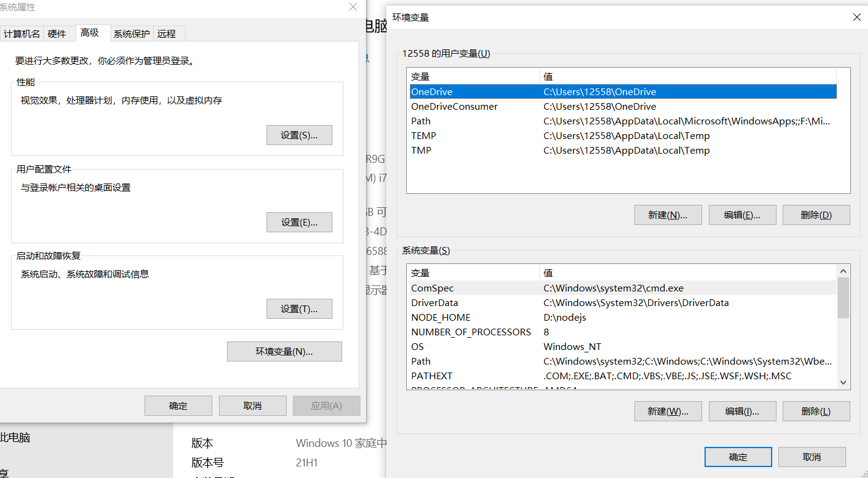The image size is (868, 478).
Task: Click 编辑(I)... for system variables
Action: (x=742, y=412)
